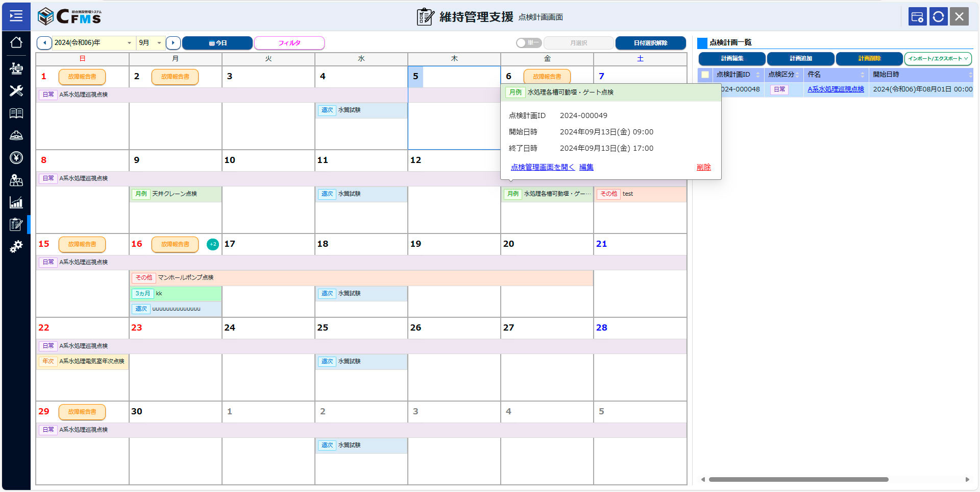The image size is (980, 492).
Task: Click the plan list horizontal scrollbar
Action: [x=798, y=479]
